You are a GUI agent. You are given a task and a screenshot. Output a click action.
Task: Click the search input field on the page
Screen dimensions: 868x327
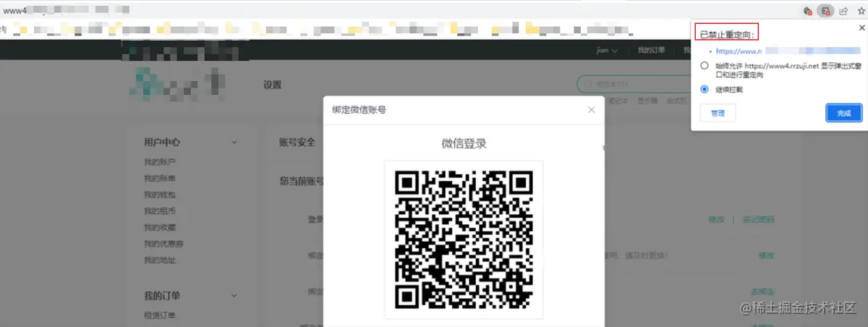634,85
